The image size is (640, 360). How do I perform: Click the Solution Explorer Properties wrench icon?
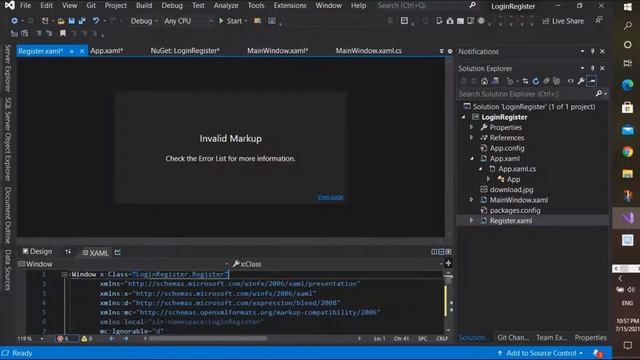pyautogui.click(x=581, y=81)
